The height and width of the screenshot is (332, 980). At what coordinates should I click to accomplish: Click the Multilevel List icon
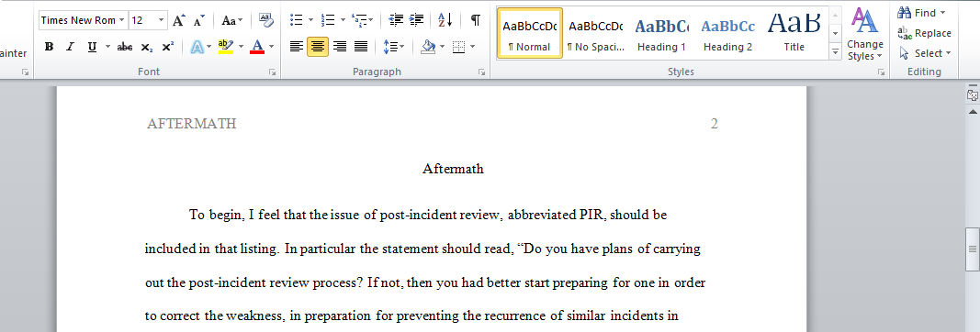tap(359, 20)
